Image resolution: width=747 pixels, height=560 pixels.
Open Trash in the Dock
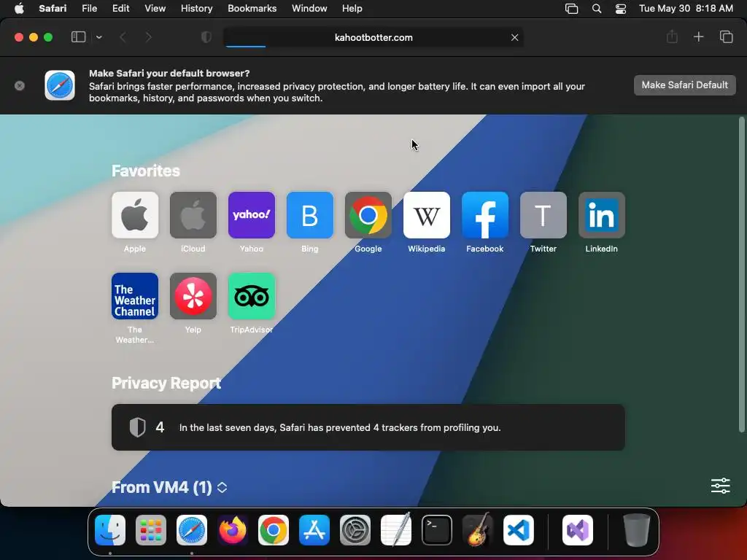pyautogui.click(x=636, y=530)
